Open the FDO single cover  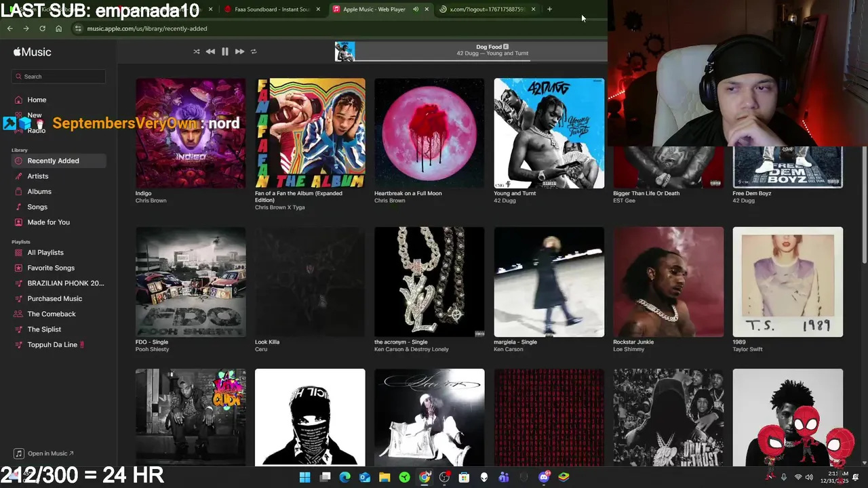click(x=191, y=281)
